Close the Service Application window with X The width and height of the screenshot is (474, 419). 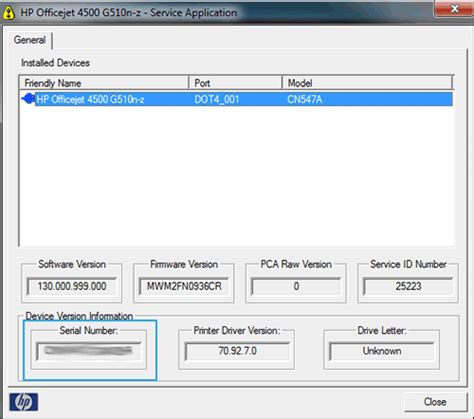[x=454, y=8]
